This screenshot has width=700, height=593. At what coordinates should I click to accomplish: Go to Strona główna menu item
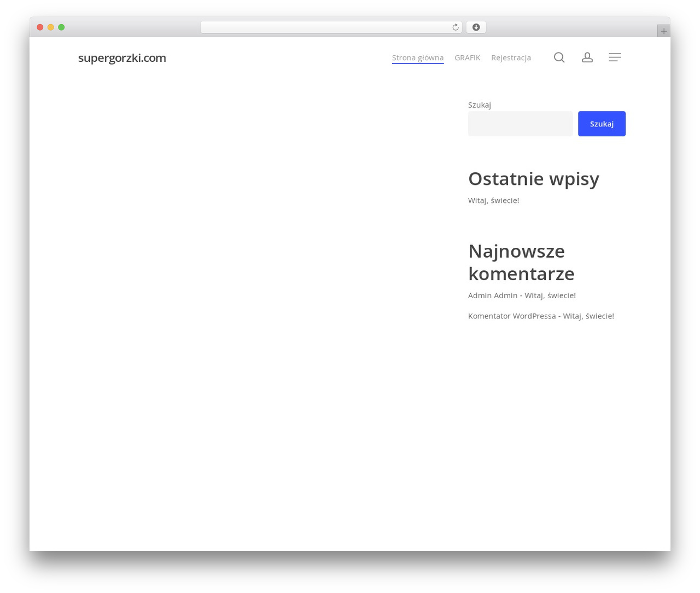coord(418,58)
